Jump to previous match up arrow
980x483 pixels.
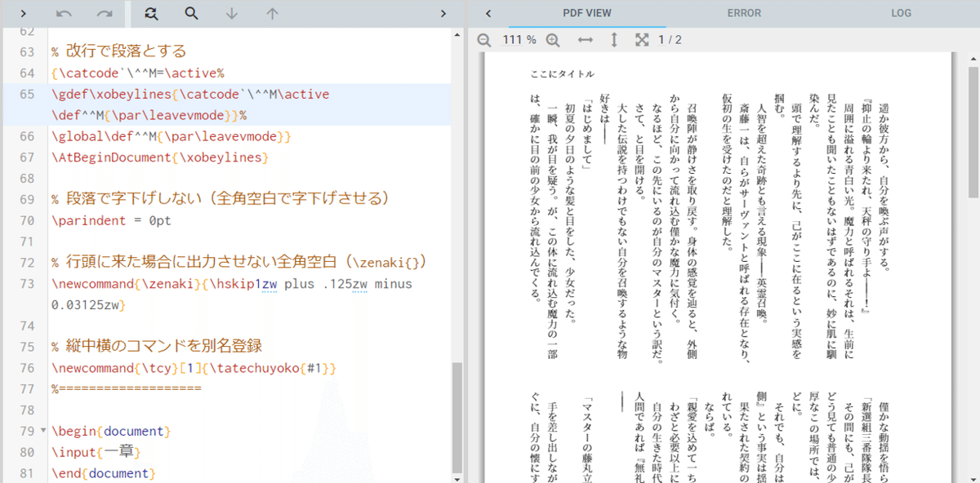(x=273, y=13)
